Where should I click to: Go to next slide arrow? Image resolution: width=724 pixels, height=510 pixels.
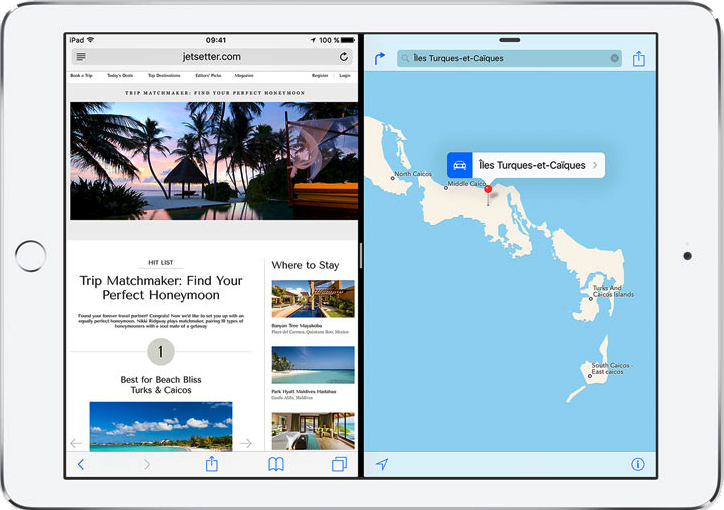(246, 443)
